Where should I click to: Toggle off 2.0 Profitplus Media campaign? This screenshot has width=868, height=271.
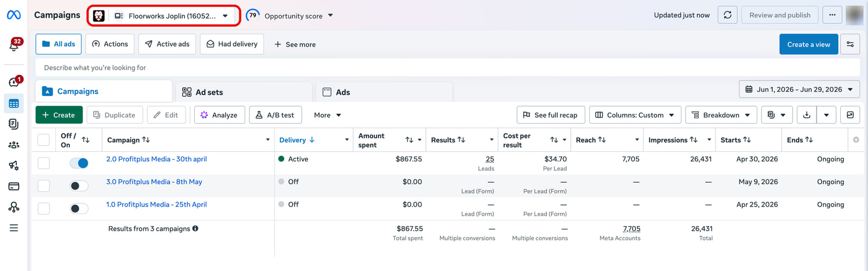(x=79, y=163)
